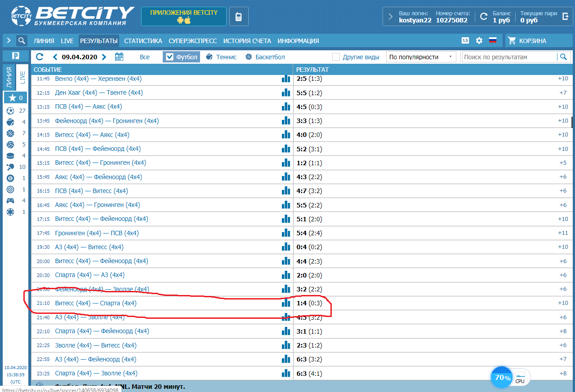Open the Витесс — Спарта match link
575x392 pixels.
coord(95,303)
